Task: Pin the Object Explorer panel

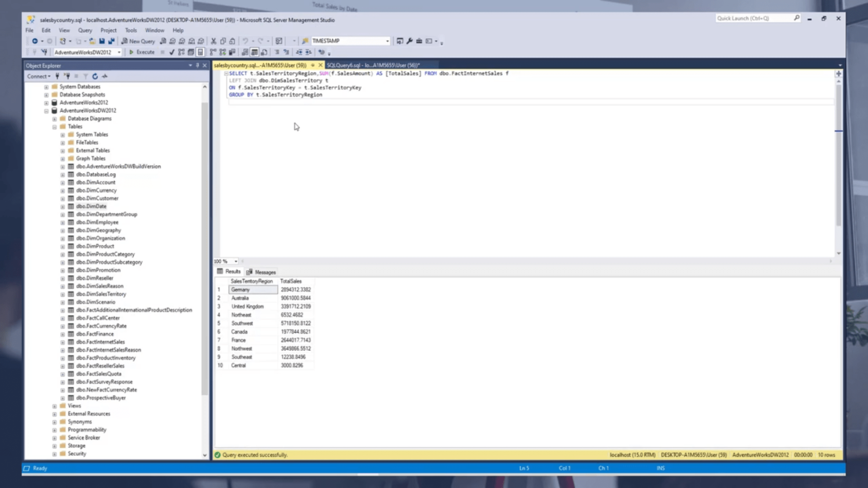Action: (197, 66)
